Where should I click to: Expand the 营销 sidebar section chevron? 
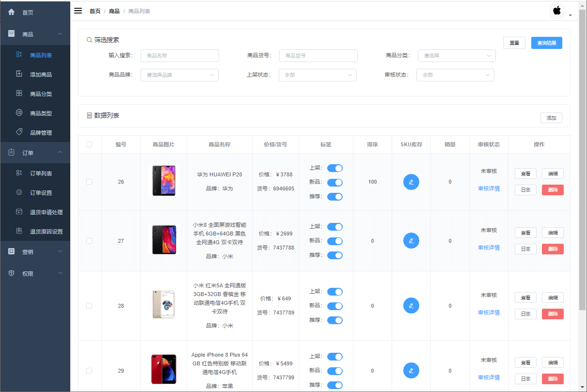[x=60, y=251]
